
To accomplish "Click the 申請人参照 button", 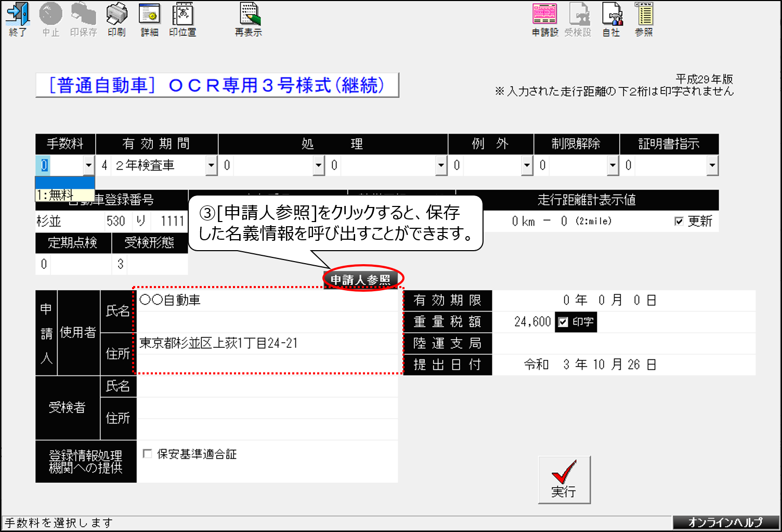I will click(x=361, y=280).
